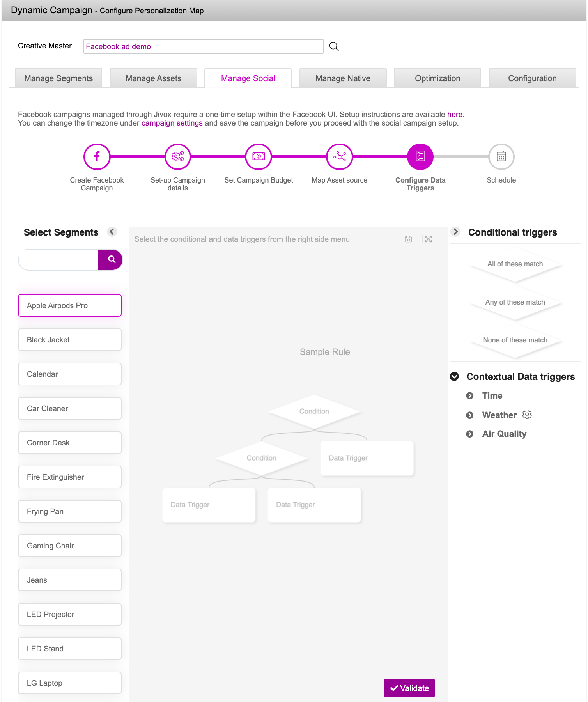
Task: Focus the Creative Master input field
Action: [x=203, y=46]
